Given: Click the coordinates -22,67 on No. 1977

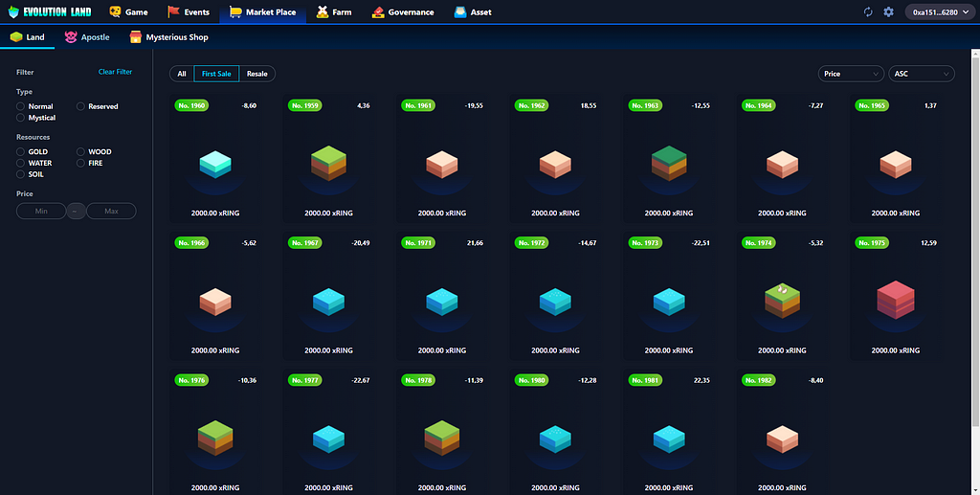Looking at the screenshot, I should [360, 380].
